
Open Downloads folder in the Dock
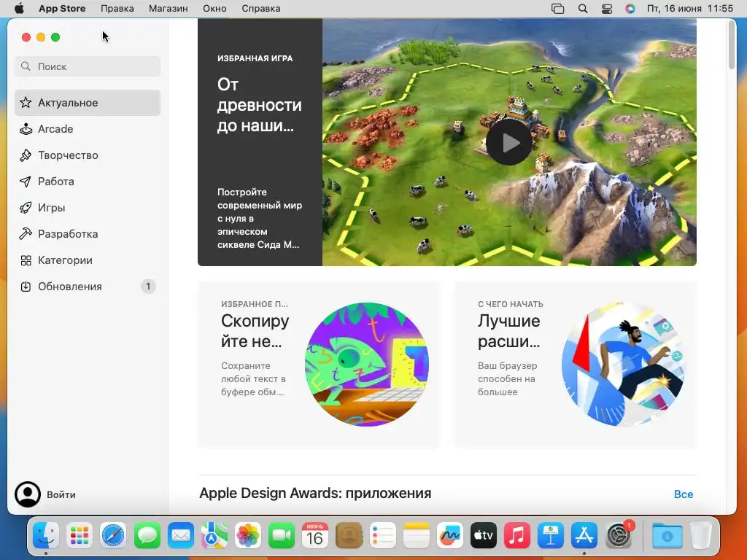tap(667, 536)
